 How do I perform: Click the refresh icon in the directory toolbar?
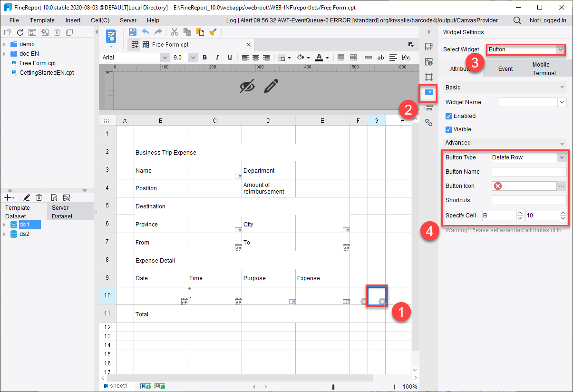19,32
